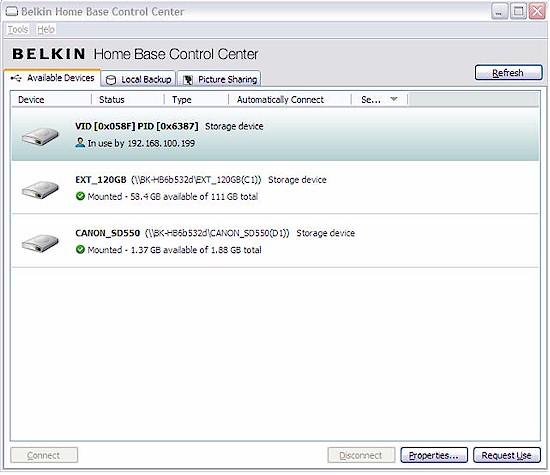Click green mounted check icon for CANON_SD550
This screenshot has height=475, width=550.
coord(80,249)
